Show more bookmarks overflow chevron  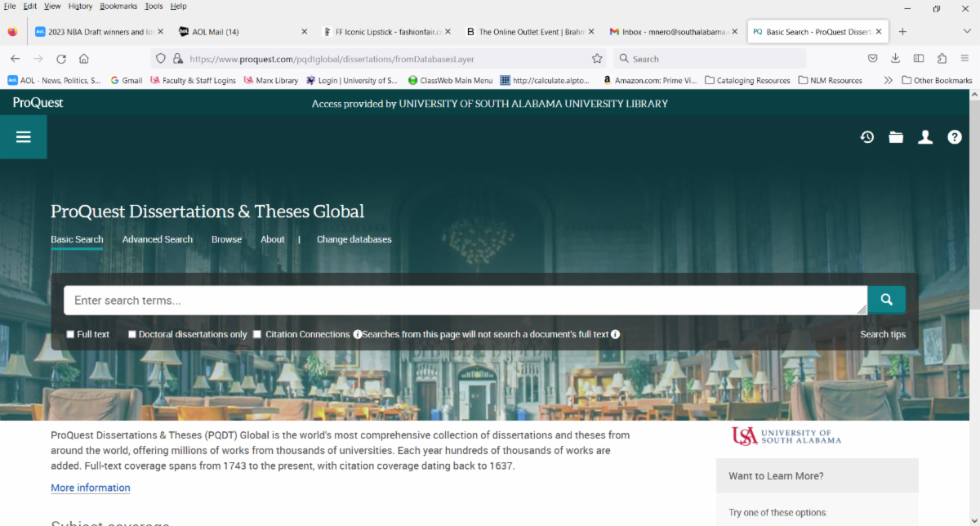tap(889, 80)
